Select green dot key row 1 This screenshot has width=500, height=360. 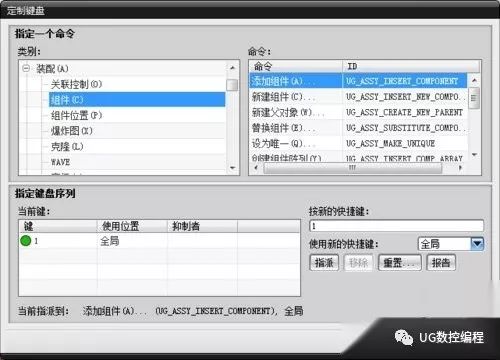click(159, 241)
